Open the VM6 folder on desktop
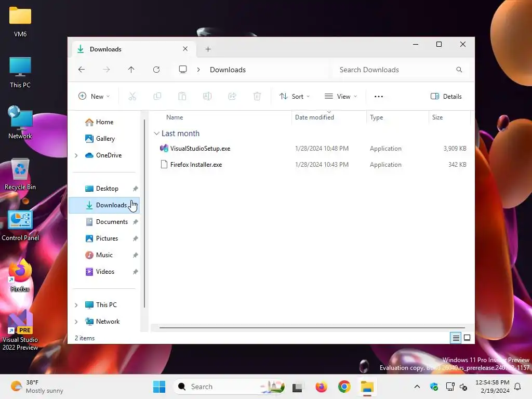Viewport: 532px width, 399px height. (20, 22)
